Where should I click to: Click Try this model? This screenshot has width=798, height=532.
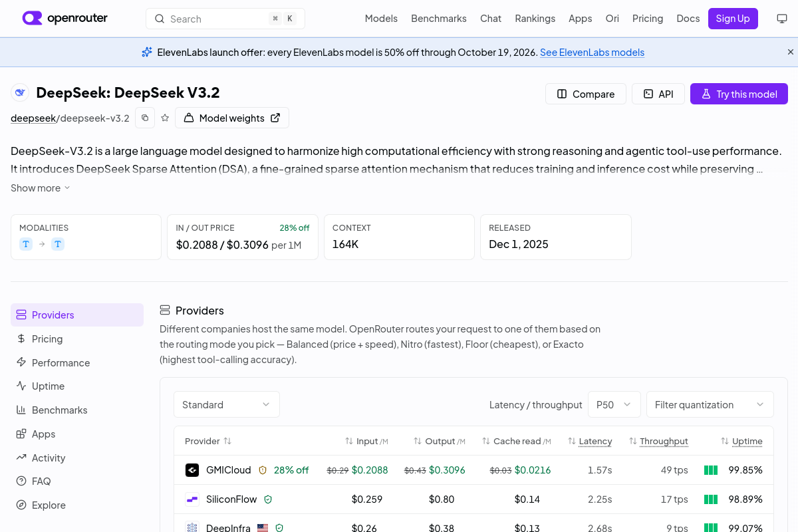739,94
